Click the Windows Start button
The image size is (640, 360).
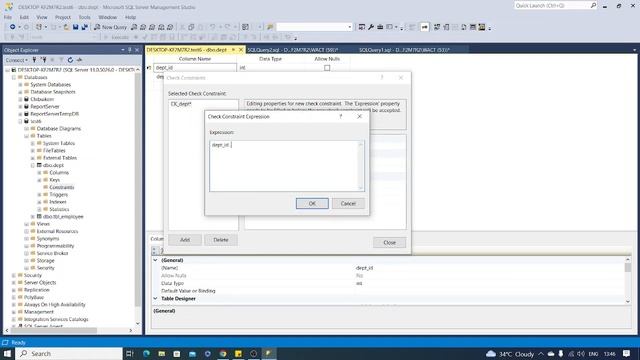pyautogui.click(x=7, y=353)
